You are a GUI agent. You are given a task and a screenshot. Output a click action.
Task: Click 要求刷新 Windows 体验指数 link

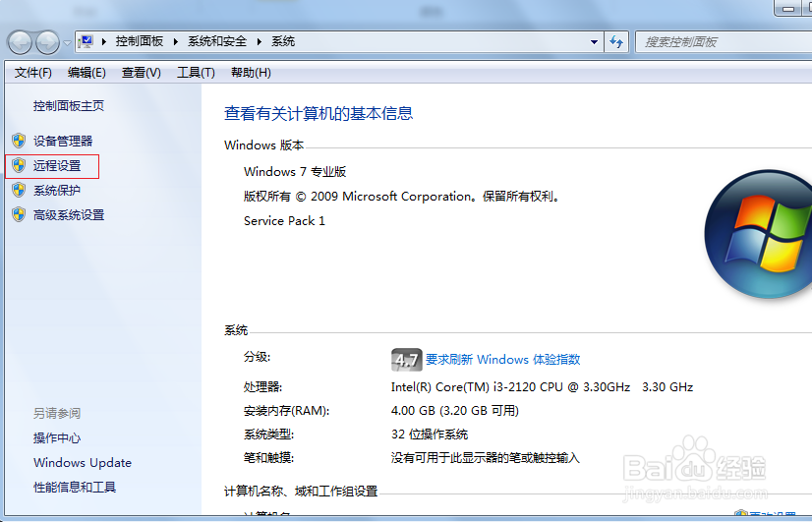tap(502, 360)
